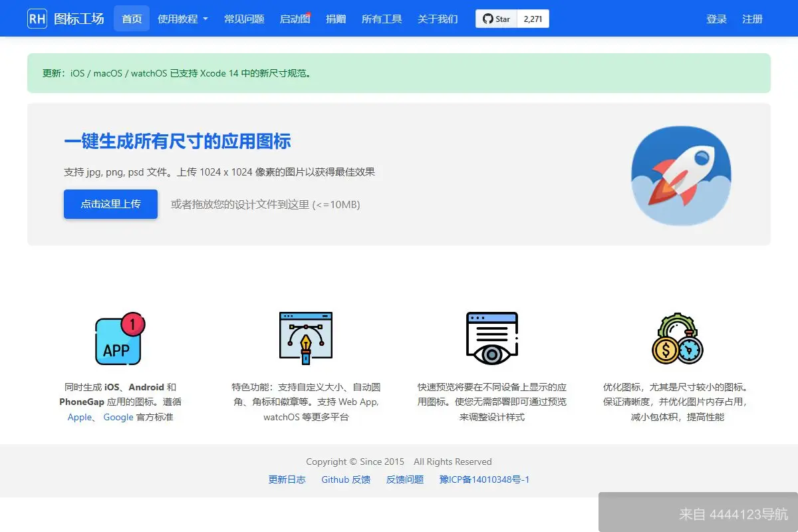Click the GitHub octocat icon on Star button
This screenshot has height=532, width=798.
pyautogui.click(x=487, y=19)
